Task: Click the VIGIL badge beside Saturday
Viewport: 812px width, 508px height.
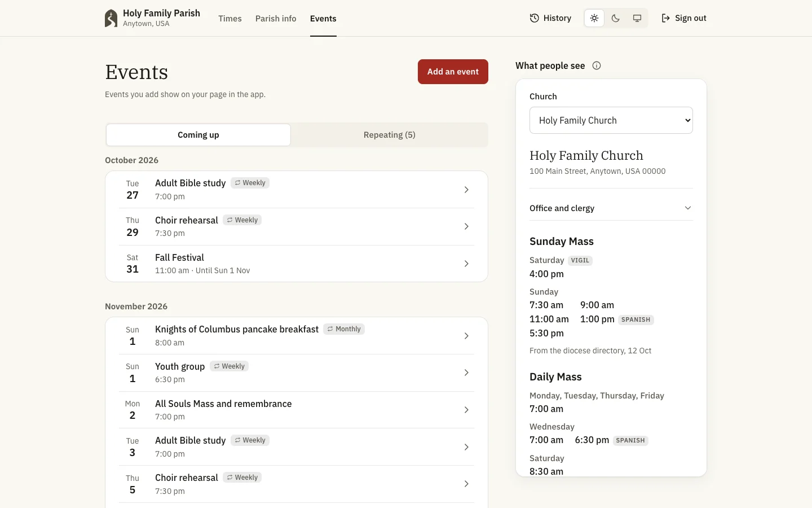Action: coord(580,260)
